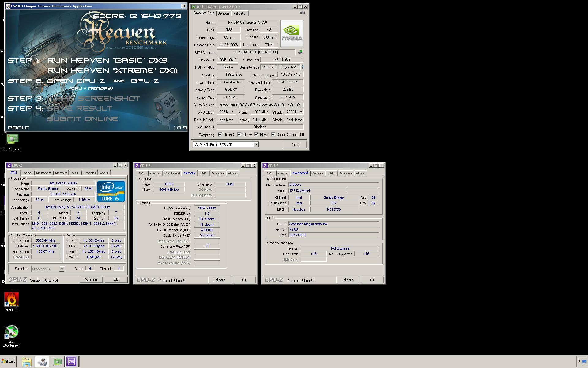
Task: Click OK in the first CPU-Z window
Action: coord(116,280)
